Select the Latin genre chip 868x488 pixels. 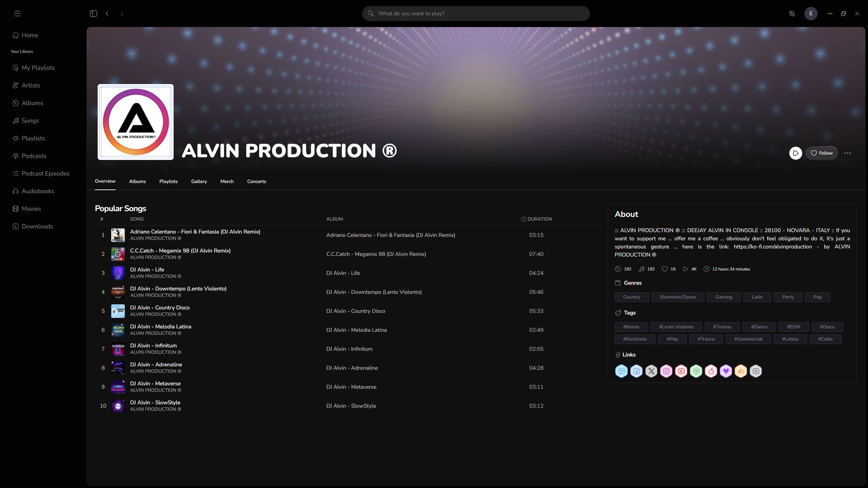[757, 297]
